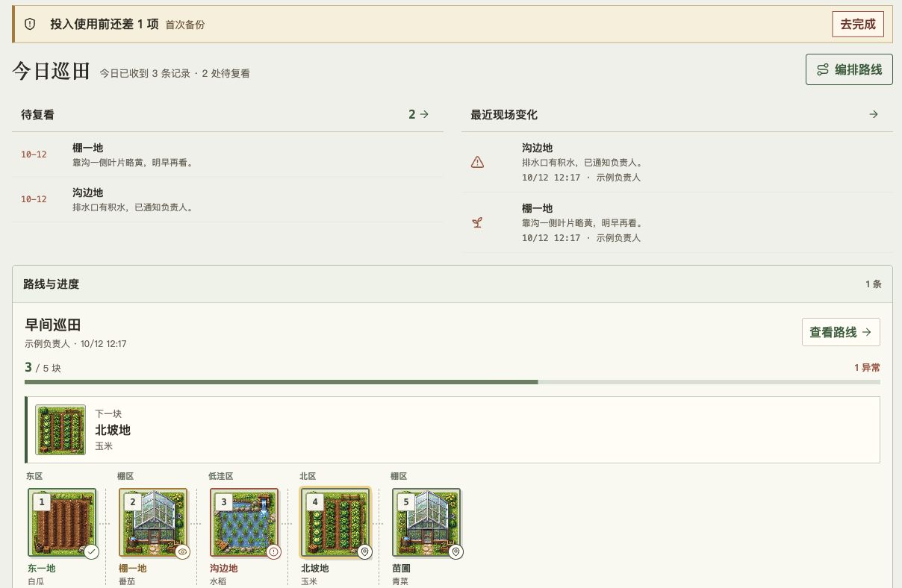902x588 pixels.
Task: Click the 10-12 date on the 待复看 沟边地 row
Action: (34, 199)
